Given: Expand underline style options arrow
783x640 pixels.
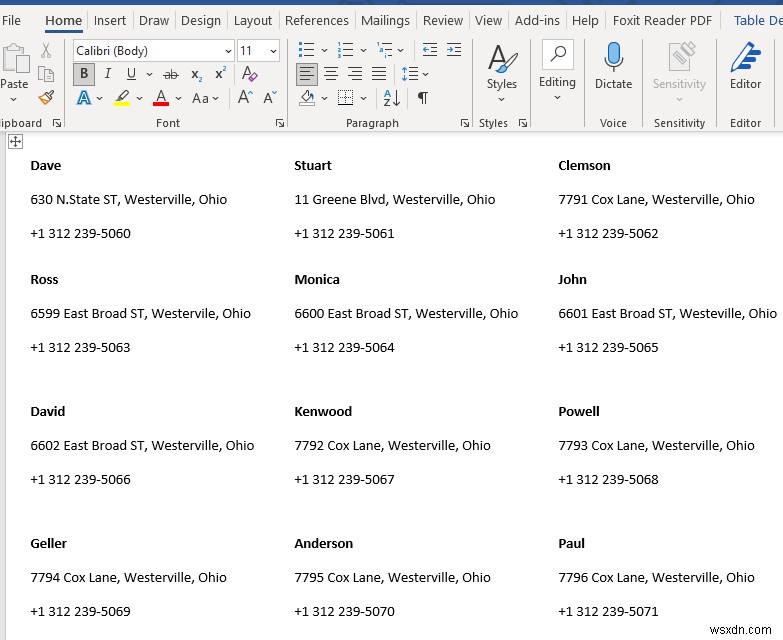Looking at the screenshot, I should click(x=149, y=74).
